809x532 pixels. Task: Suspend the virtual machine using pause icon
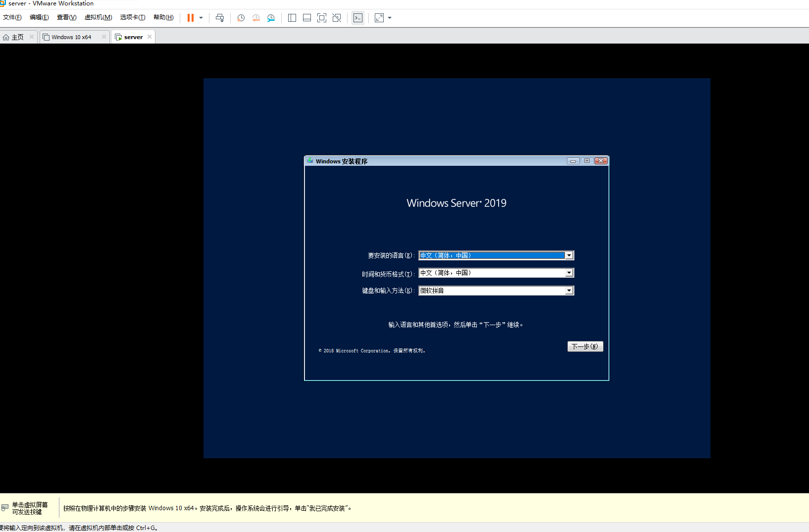point(190,18)
